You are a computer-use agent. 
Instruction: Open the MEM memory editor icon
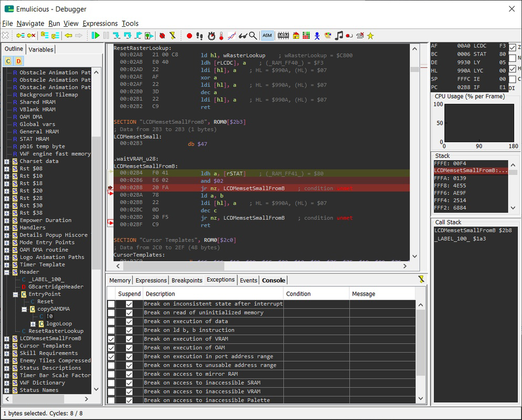click(283, 36)
